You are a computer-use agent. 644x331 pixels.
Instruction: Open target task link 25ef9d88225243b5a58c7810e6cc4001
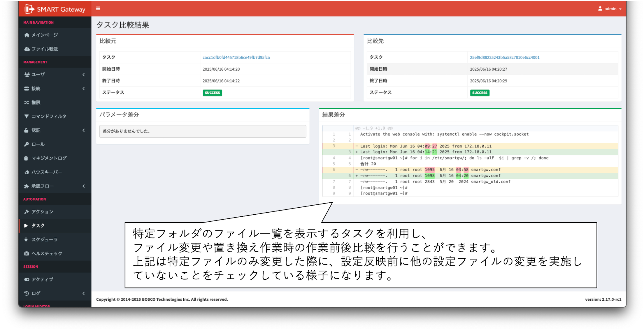click(504, 57)
